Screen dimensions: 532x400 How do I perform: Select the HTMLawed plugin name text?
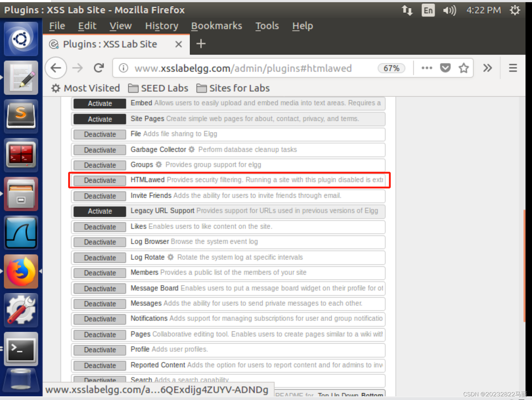[x=147, y=180]
